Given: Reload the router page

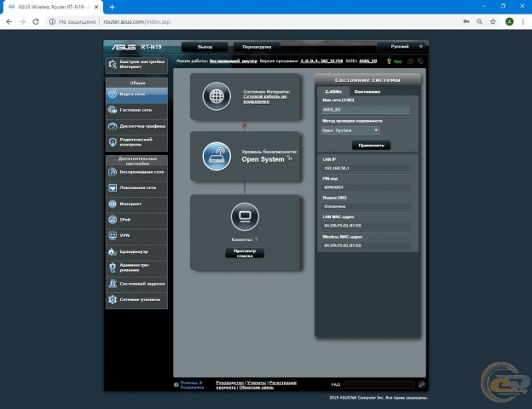Looking at the screenshot, I should pyautogui.click(x=36, y=21).
